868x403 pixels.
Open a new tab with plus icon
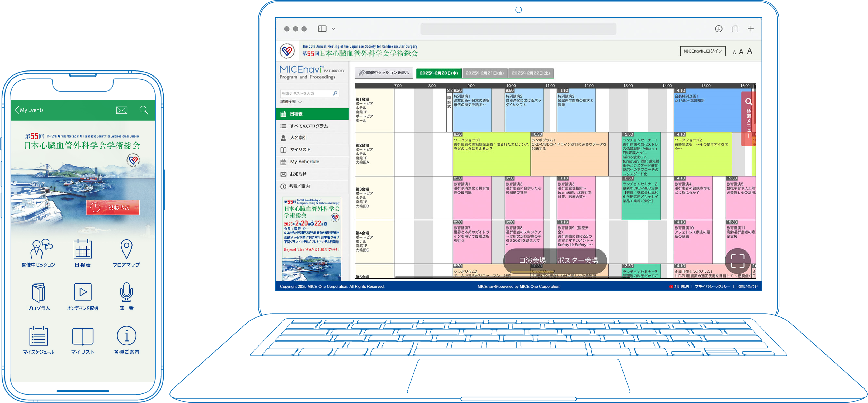(x=751, y=29)
